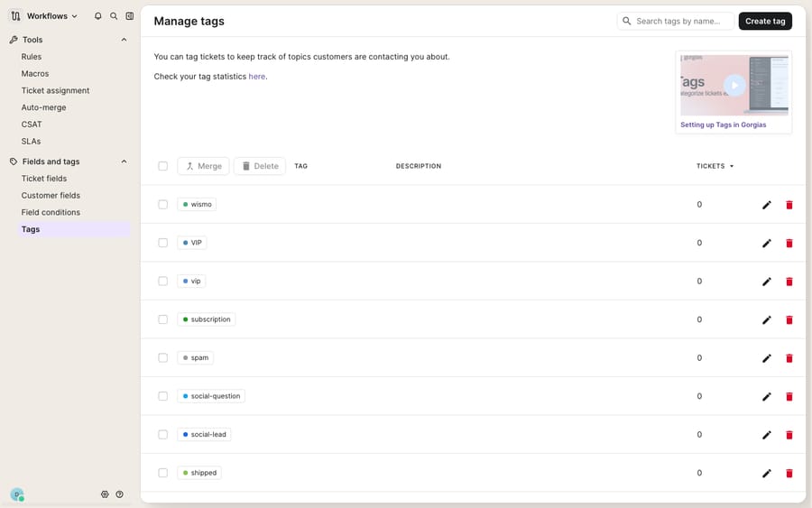Open tag statistics 'here' link

(257, 77)
